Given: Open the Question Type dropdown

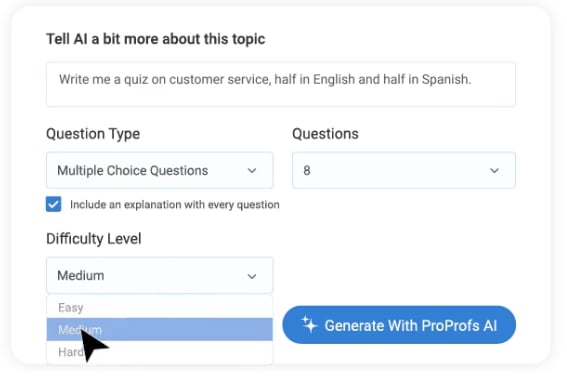Looking at the screenshot, I should 159,170.
